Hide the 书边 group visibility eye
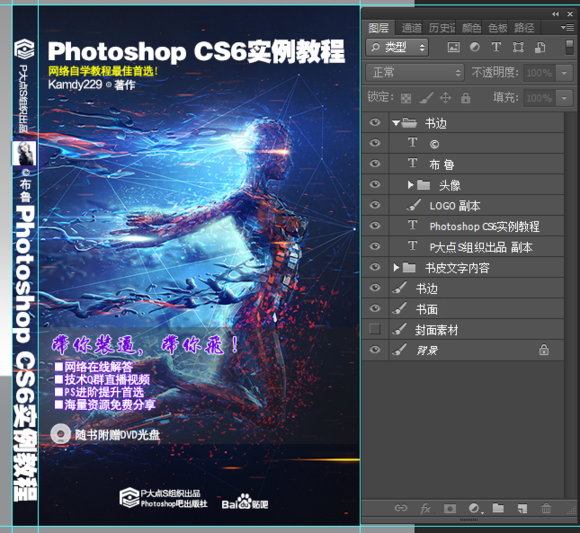This screenshot has width=580, height=533. (375, 122)
